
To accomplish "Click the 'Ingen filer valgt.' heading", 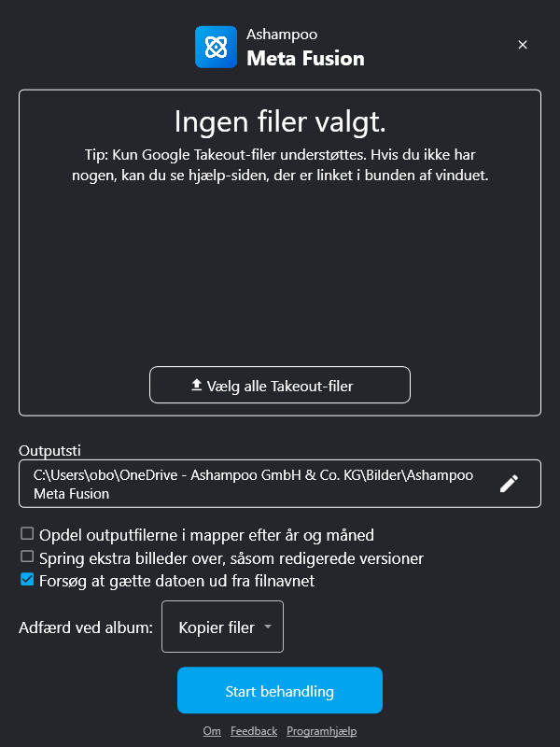I will 280,121.
